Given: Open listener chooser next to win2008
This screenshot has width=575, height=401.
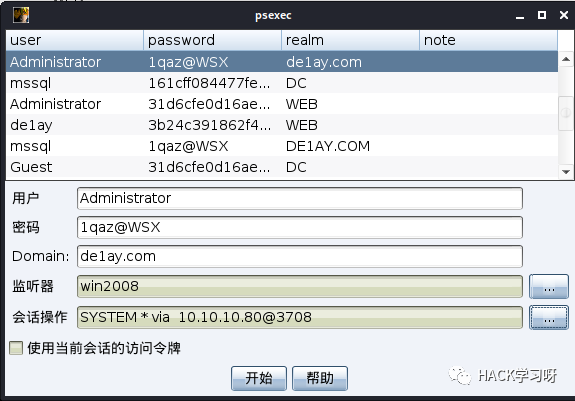Looking at the screenshot, I should pos(549,286).
